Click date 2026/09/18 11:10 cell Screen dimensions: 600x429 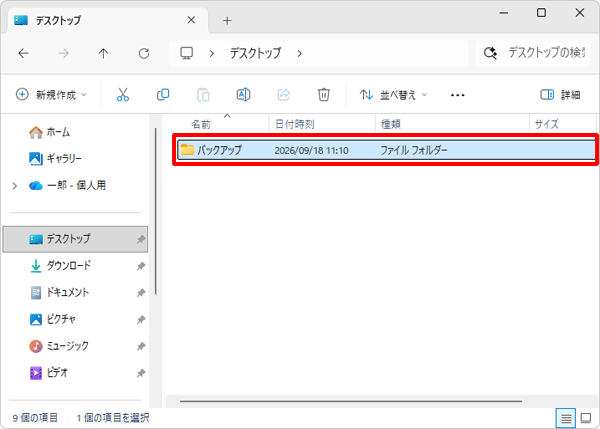pyautogui.click(x=311, y=150)
